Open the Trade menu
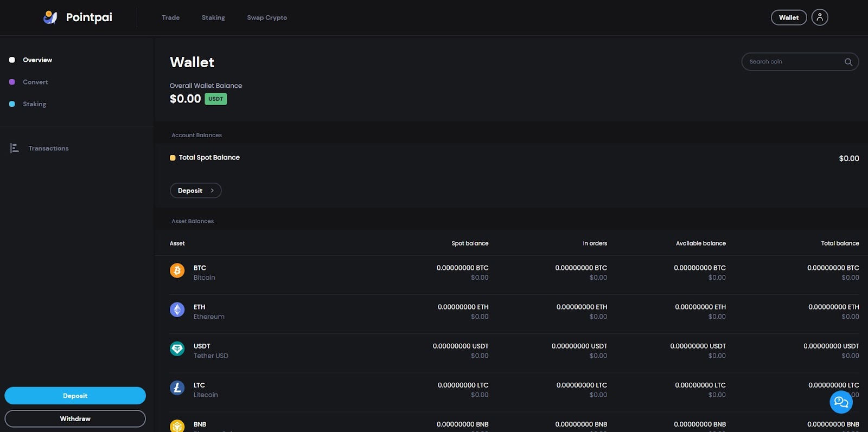The height and width of the screenshot is (432, 868). pyautogui.click(x=171, y=18)
